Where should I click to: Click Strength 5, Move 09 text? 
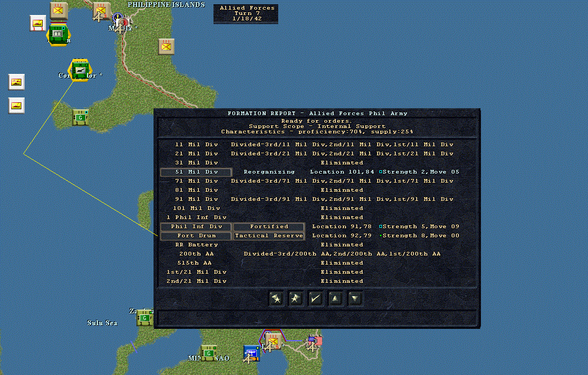421,227
